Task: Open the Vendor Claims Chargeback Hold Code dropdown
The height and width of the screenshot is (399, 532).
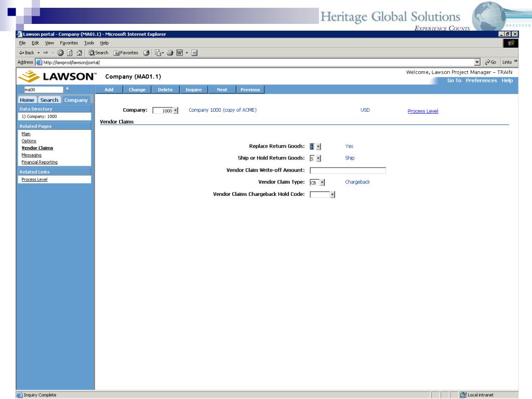Action: pyautogui.click(x=332, y=194)
